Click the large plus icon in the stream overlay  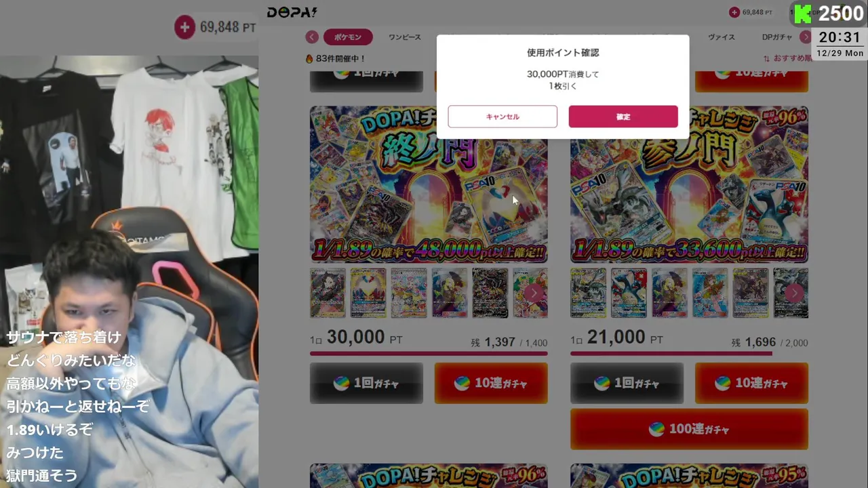[184, 27]
